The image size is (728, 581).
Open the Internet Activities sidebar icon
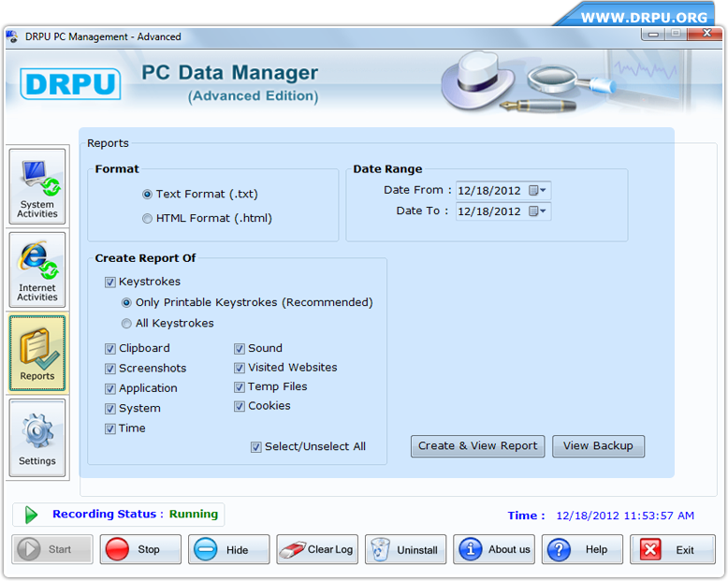37,270
